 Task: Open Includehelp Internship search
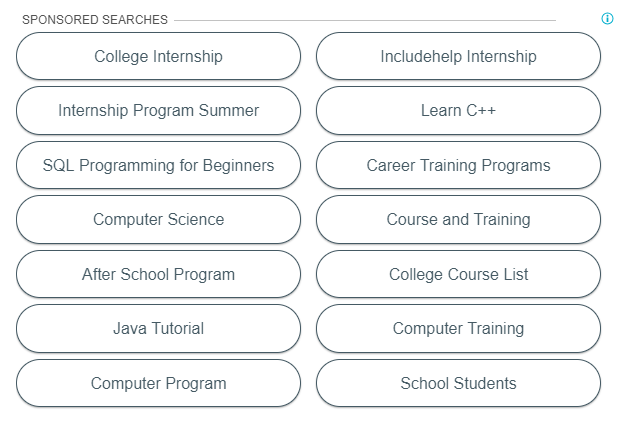[458, 56]
